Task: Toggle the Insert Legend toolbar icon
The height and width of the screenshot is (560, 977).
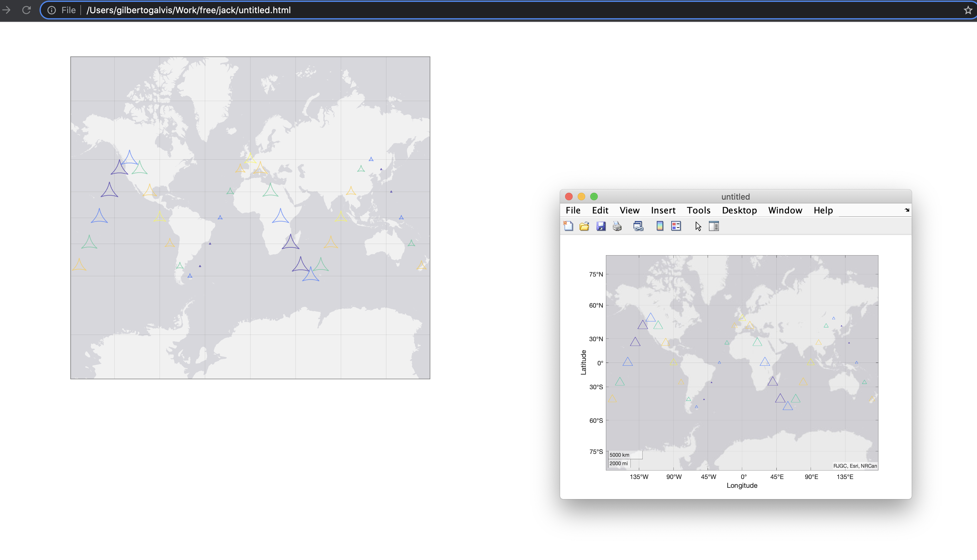Action: point(676,226)
